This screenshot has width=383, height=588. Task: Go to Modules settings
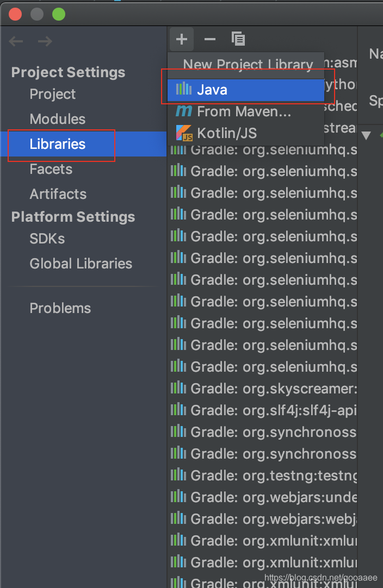tap(58, 119)
